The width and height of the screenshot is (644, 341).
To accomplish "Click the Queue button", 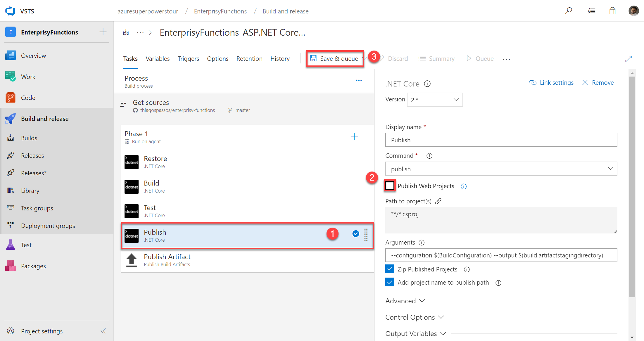I will (480, 59).
